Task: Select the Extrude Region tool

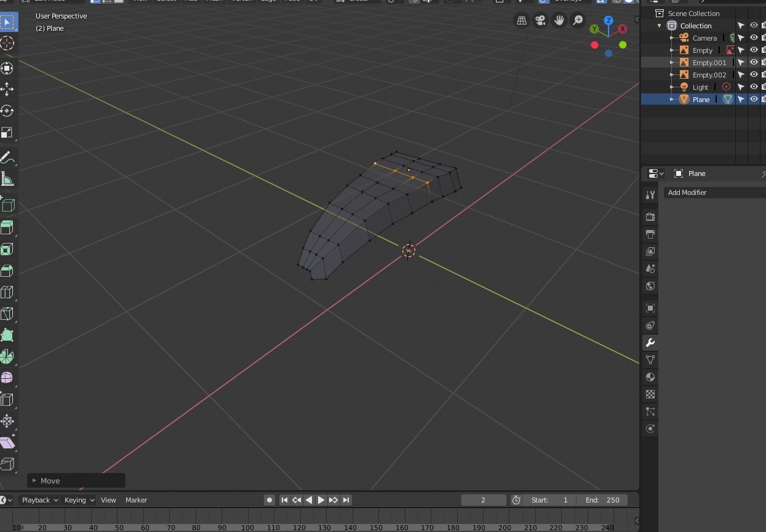Action: tap(7, 228)
